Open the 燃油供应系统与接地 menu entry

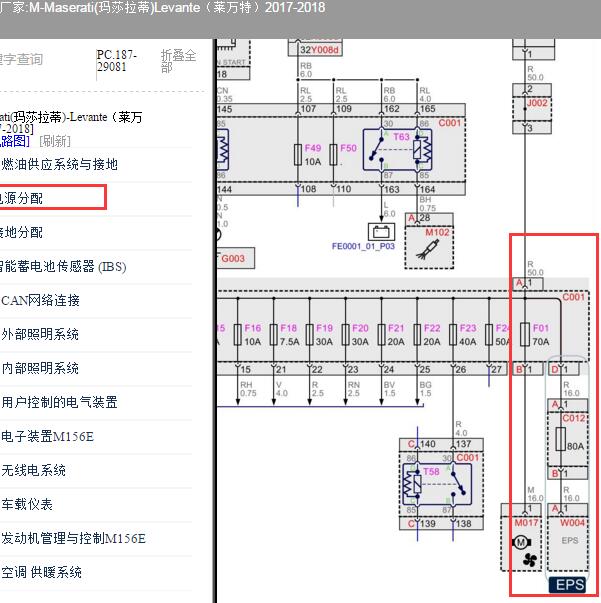tap(59, 165)
